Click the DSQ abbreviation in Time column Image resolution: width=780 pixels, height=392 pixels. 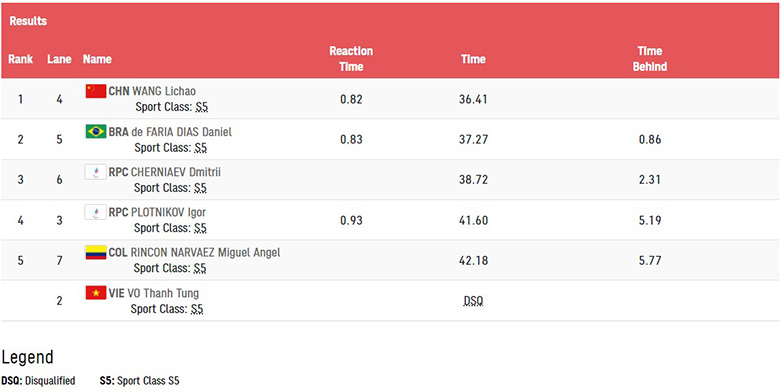click(x=473, y=301)
